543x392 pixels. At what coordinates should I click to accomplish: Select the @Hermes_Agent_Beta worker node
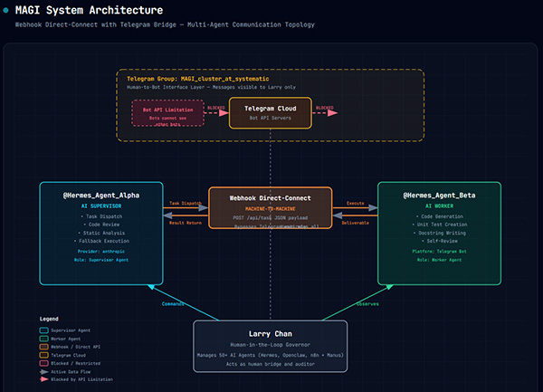coord(439,233)
